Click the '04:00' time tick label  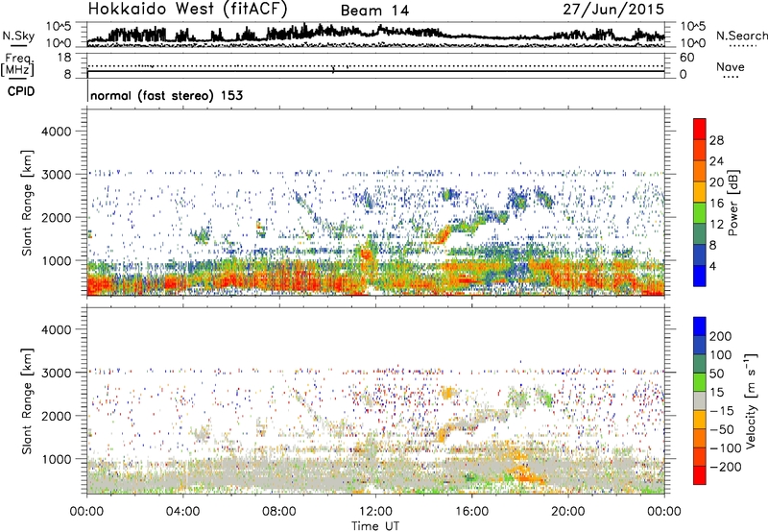tap(182, 512)
